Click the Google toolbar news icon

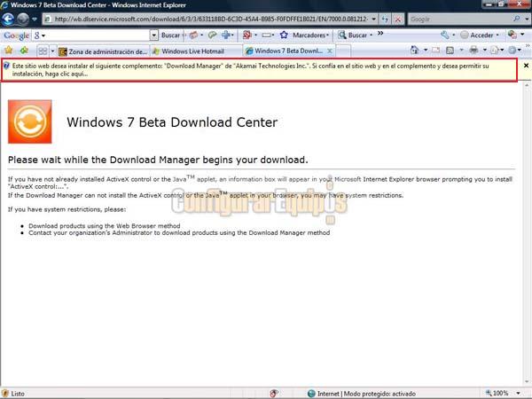pos(193,35)
